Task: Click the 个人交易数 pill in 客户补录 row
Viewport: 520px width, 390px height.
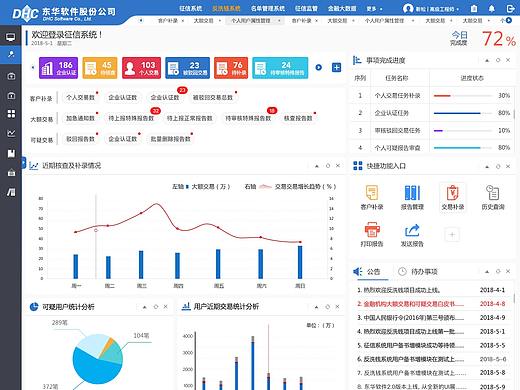Action: click(81, 97)
